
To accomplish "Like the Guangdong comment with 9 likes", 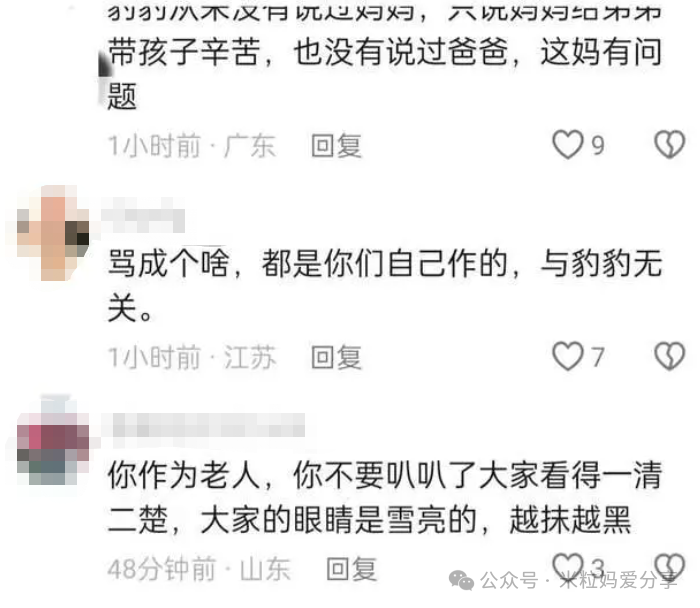I will tap(567, 145).
